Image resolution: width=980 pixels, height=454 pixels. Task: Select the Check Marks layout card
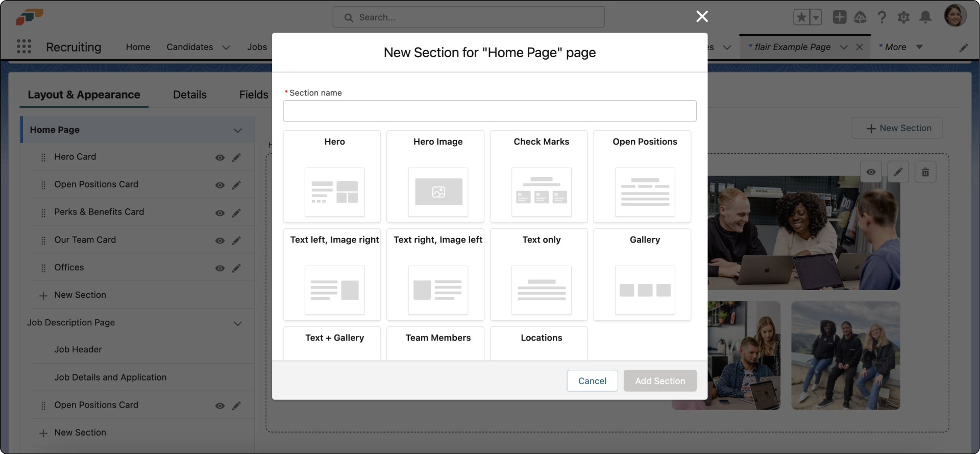pos(539,176)
